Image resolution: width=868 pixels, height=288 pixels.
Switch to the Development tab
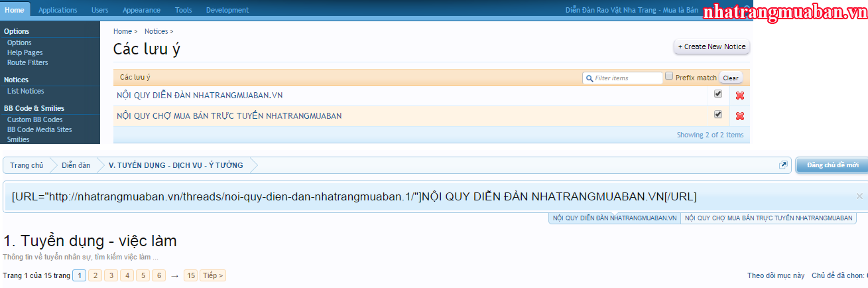coord(227,10)
